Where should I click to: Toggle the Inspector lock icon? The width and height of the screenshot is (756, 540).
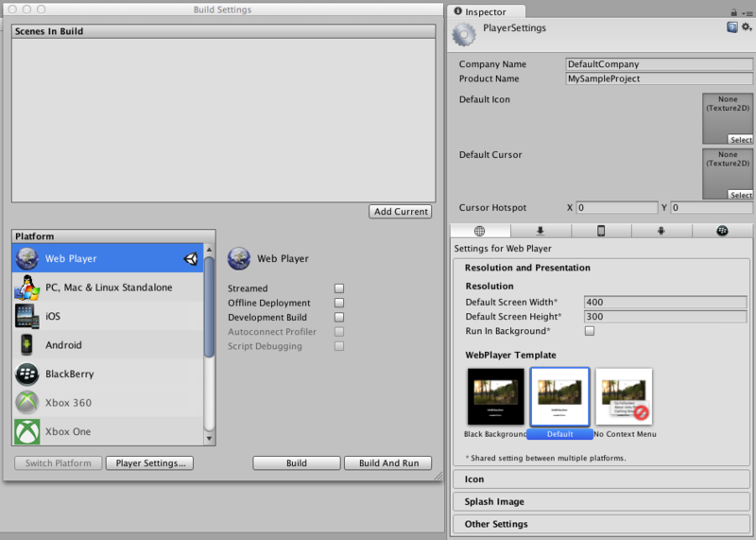[x=734, y=12]
